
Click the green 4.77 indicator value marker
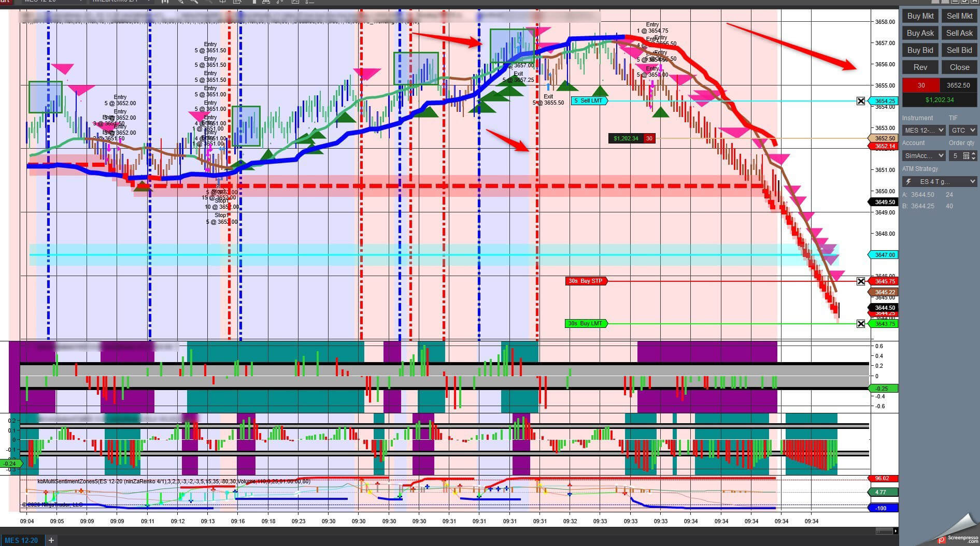tap(883, 492)
